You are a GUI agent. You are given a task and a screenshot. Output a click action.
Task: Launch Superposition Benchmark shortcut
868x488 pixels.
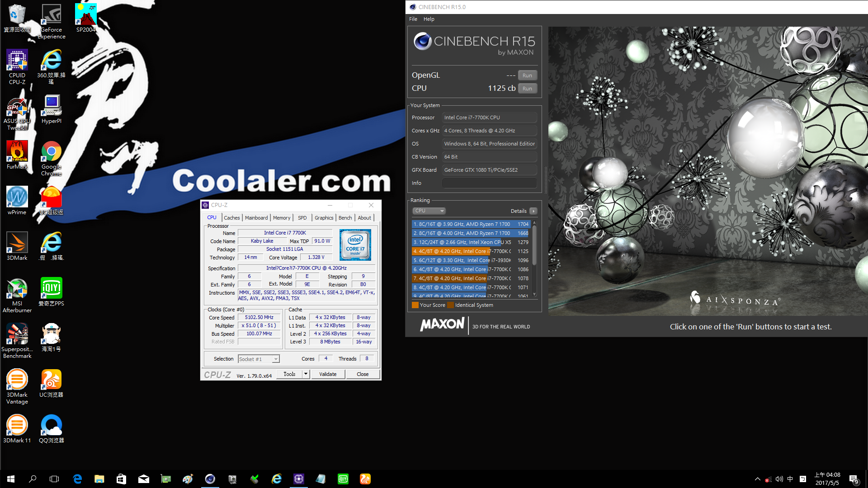[17, 341]
